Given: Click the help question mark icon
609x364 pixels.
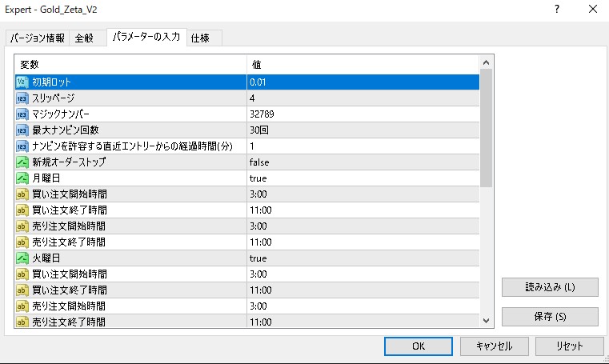Looking at the screenshot, I should click(557, 10).
